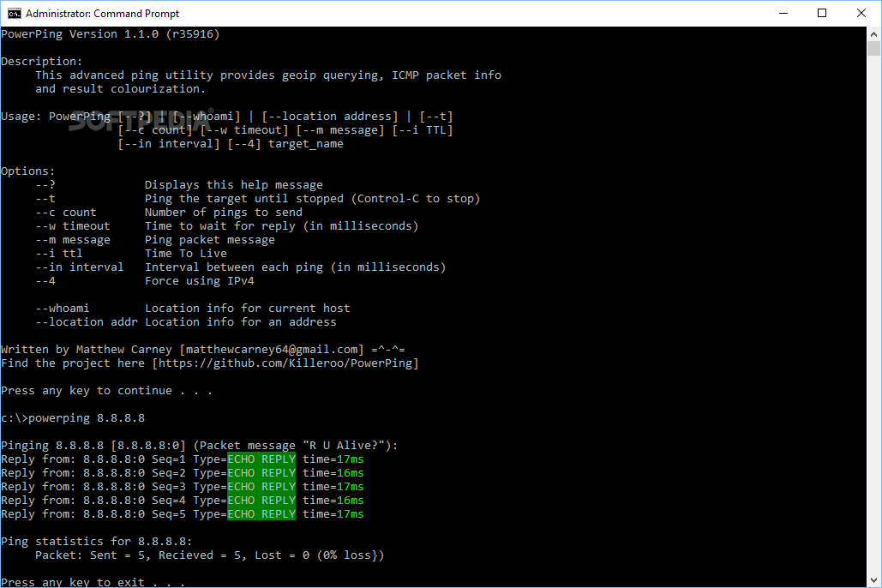
Task: Click the line 'and result colourization.'
Action: coord(120,89)
